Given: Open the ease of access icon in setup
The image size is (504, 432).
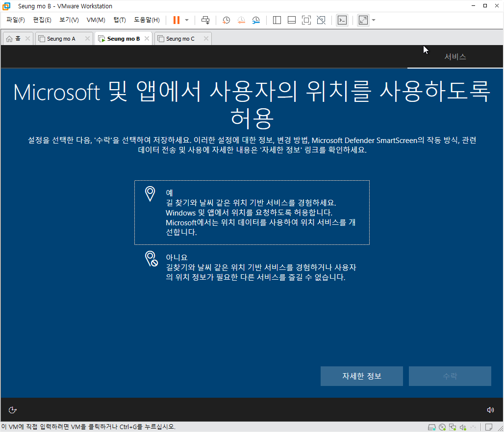Looking at the screenshot, I should pos(13,410).
